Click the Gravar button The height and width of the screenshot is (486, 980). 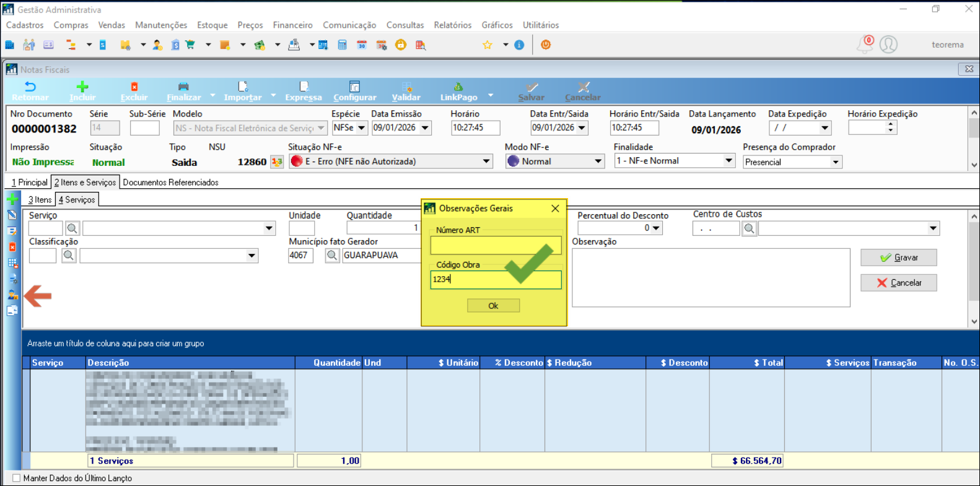point(898,258)
